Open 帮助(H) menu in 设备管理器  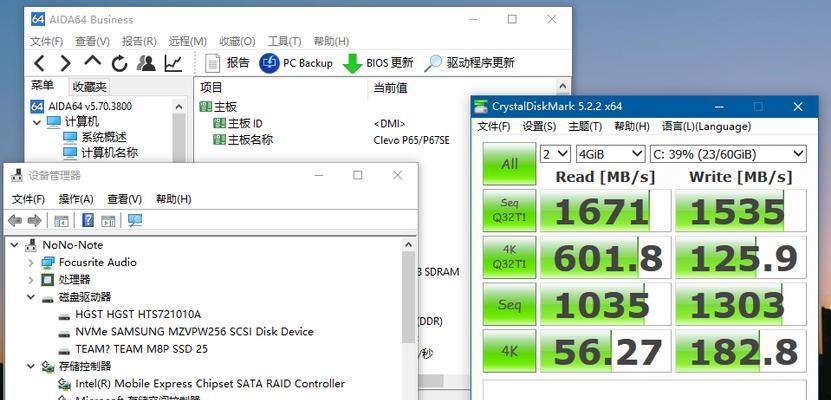(173, 199)
